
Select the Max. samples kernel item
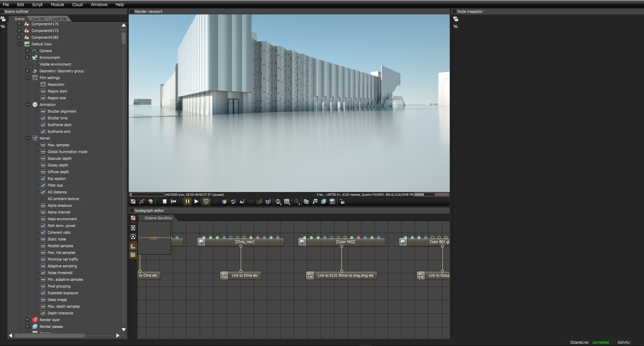point(58,145)
